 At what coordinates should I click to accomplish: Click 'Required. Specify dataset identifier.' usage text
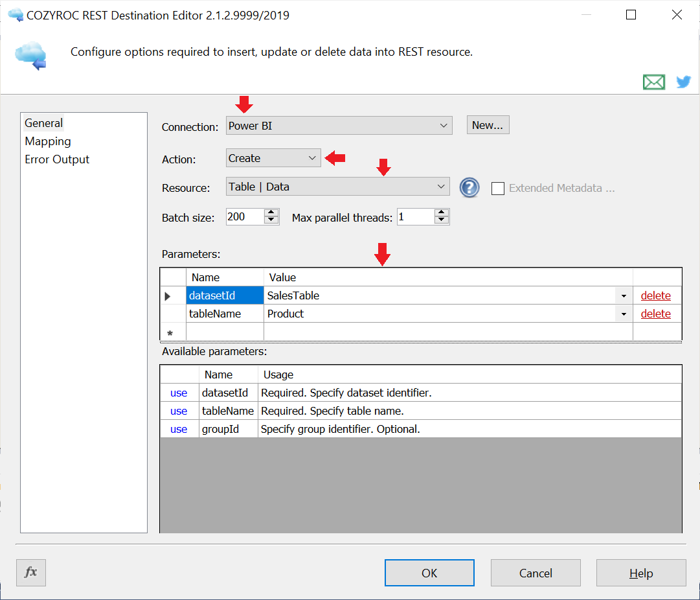346,393
